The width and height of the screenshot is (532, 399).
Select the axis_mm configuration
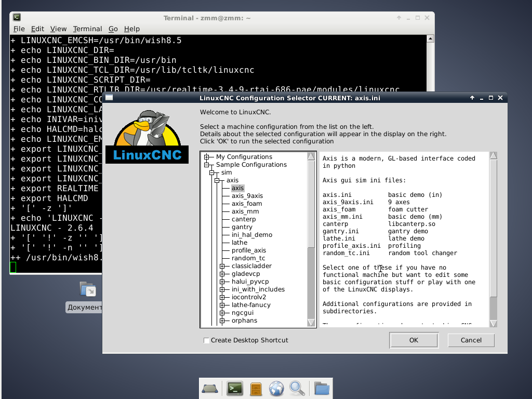click(245, 211)
